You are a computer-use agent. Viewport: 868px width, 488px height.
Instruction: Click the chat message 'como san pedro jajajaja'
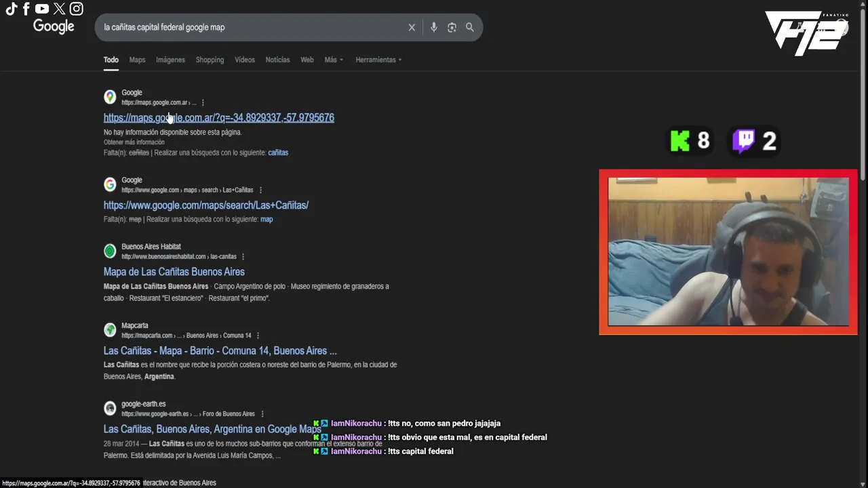click(407, 424)
